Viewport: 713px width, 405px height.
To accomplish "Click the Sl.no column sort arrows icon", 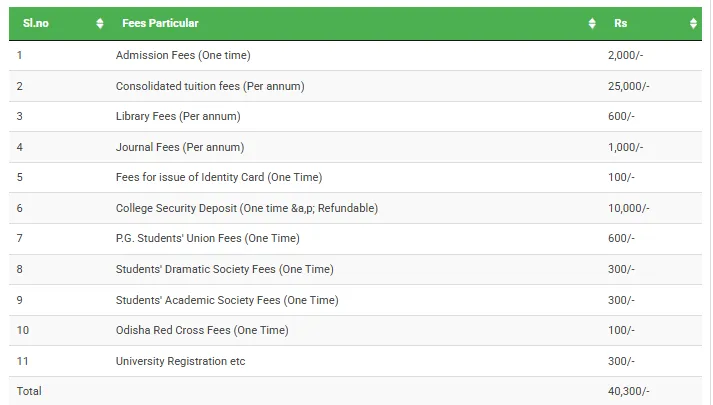I will (x=100, y=23).
